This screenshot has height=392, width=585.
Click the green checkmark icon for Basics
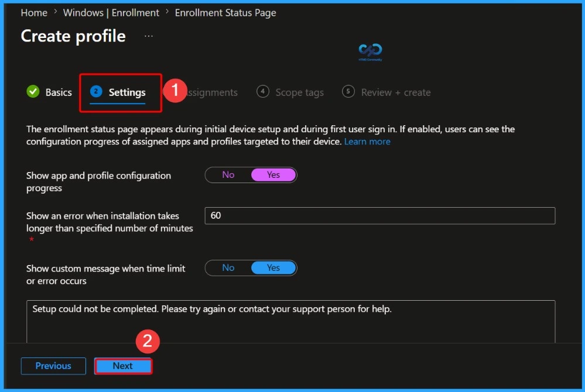(x=33, y=91)
